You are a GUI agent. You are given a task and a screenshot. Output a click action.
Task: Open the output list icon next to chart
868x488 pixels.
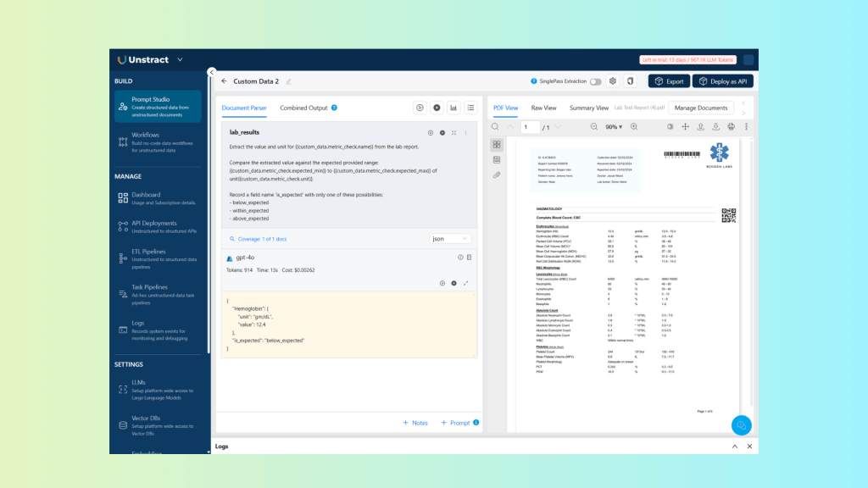click(x=471, y=107)
